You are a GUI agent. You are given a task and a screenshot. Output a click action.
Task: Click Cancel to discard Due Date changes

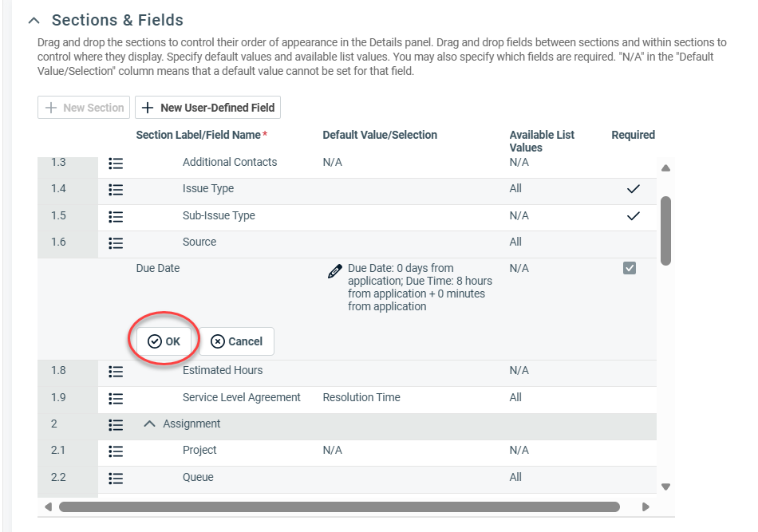[236, 341]
